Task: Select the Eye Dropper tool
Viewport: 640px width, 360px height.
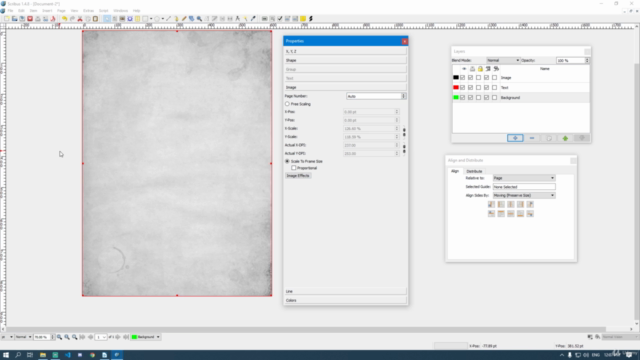Action: (x=253, y=19)
